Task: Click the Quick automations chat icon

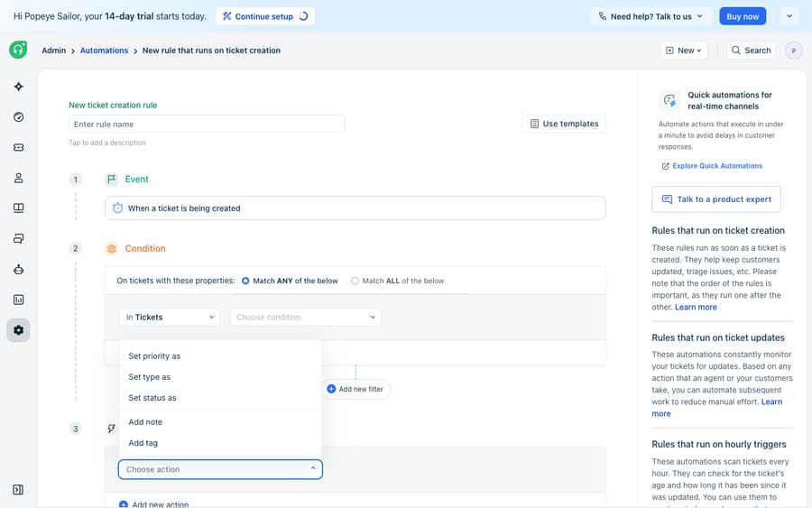Action: click(x=669, y=100)
